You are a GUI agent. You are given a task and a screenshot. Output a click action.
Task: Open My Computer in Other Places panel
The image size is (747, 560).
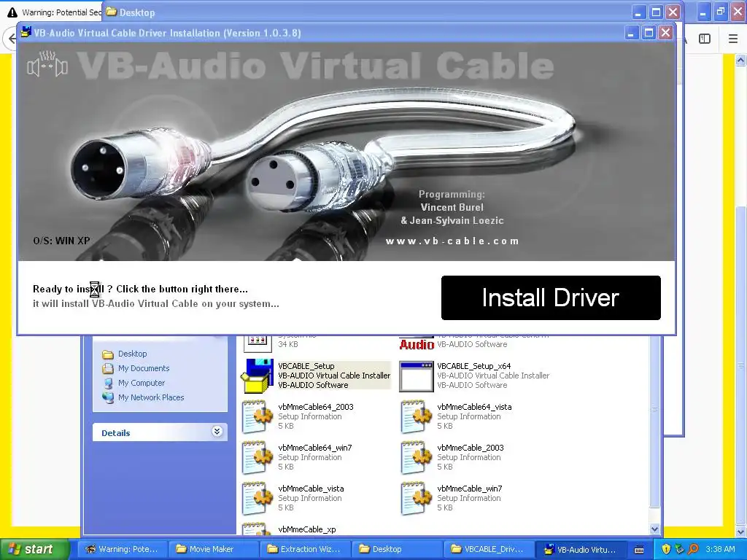coord(142,383)
